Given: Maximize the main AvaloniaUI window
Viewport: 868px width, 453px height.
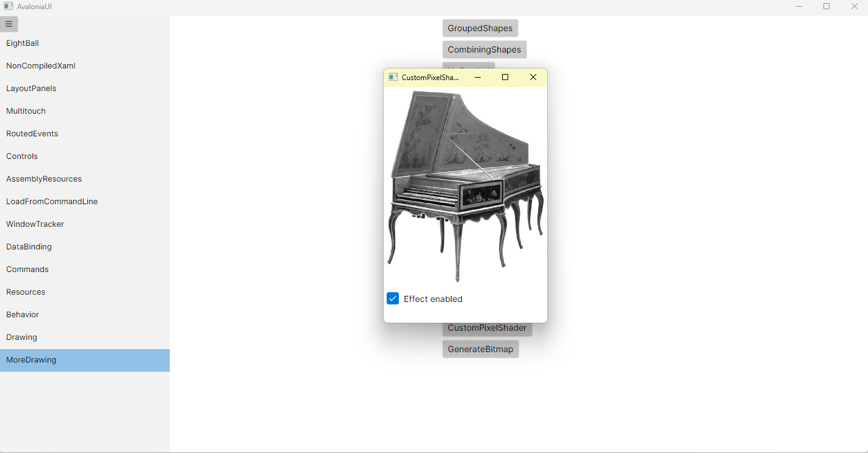Looking at the screenshot, I should pos(826,6).
